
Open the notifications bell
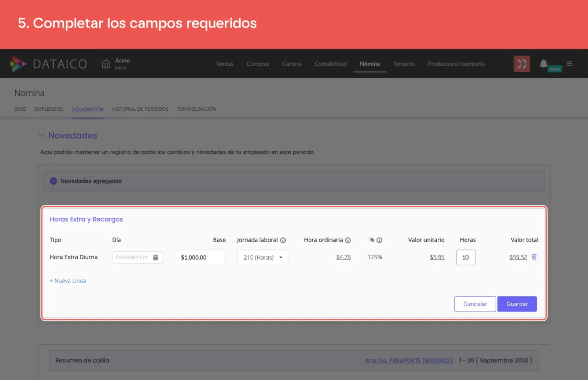[x=543, y=63]
